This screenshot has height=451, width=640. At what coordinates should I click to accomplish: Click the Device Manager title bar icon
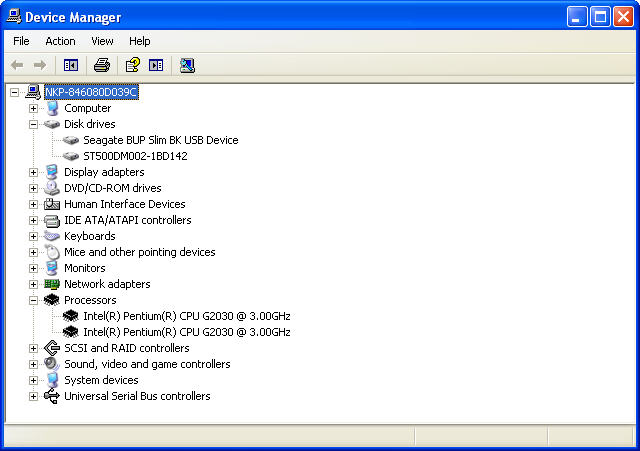(13, 16)
